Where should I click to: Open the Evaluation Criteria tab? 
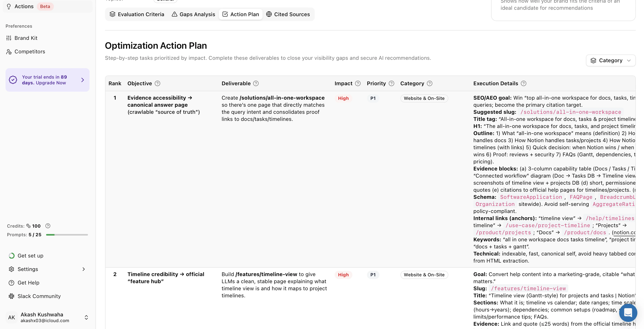[x=137, y=14]
